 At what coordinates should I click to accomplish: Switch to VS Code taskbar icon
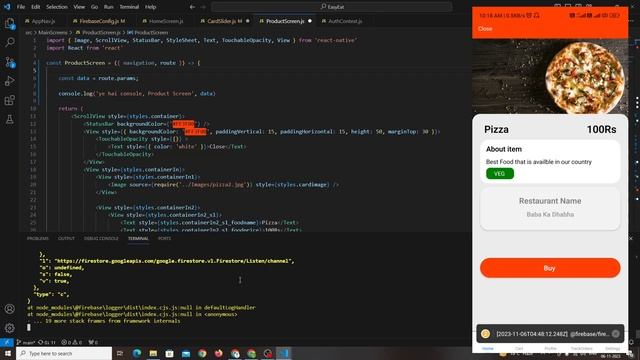pyautogui.click(x=284, y=353)
